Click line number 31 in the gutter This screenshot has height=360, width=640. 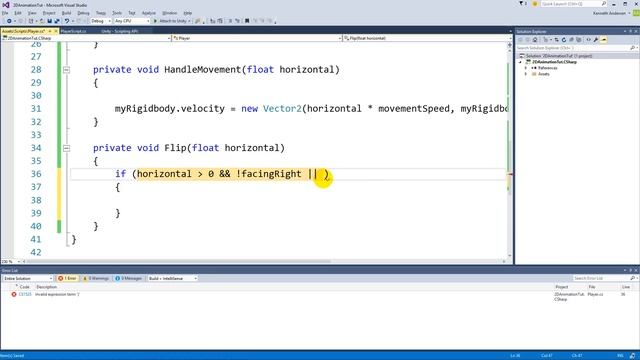coord(36,109)
